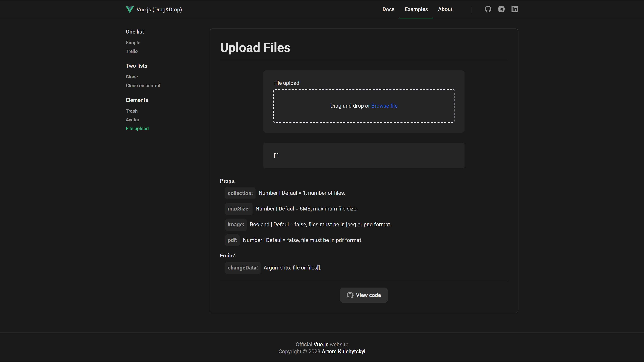Click GitHub icon on View code button
The width and height of the screenshot is (644, 362).
(350, 295)
